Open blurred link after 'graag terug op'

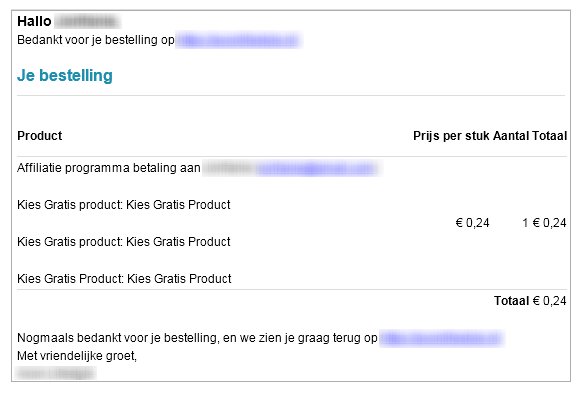(x=441, y=338)
